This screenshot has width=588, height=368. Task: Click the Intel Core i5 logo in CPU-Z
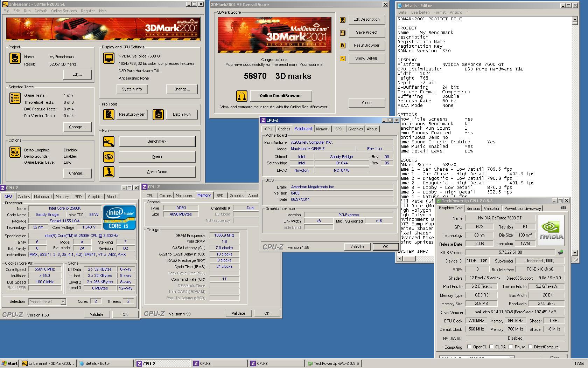click(119, 217)
